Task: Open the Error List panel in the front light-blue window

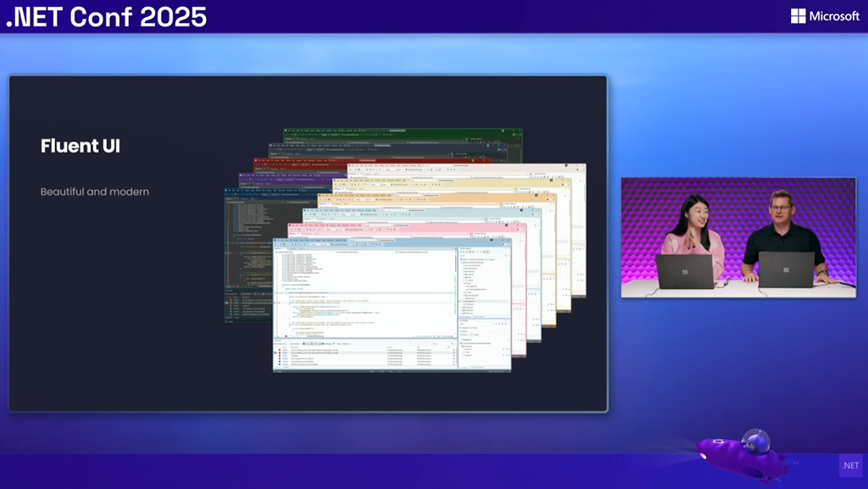Action: tap(365, 354)
